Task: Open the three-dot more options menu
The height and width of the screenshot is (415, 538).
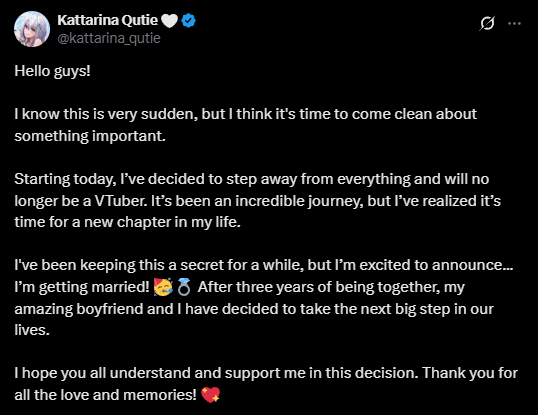Action: click(514, 23)
